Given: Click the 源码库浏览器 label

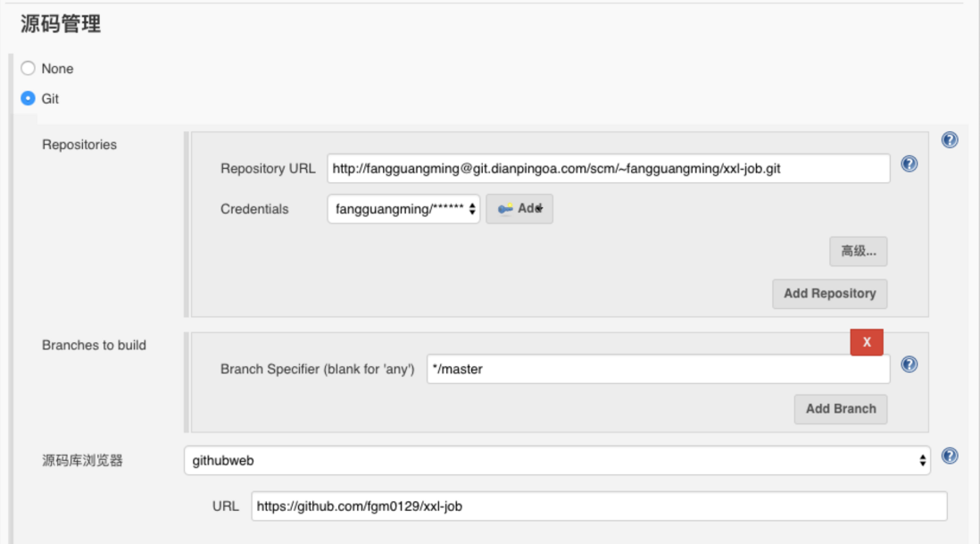Looking at the screenshot, I should (82, 461).
